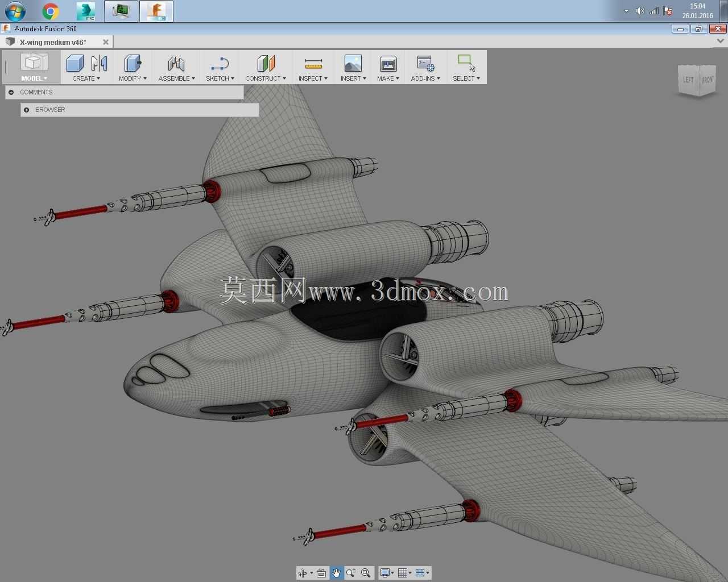This screenshot has height=582, width=728.
Task: Open the SKETCH dropdown menu
Action: pos(220,78)
